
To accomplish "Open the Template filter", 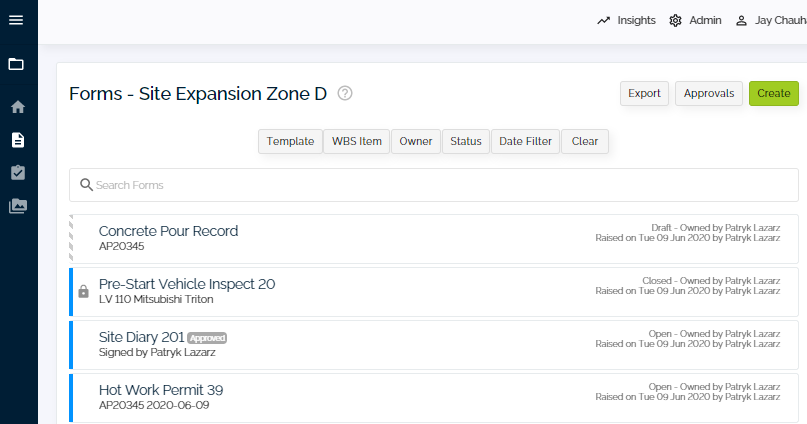I will [x=290, y=142].
